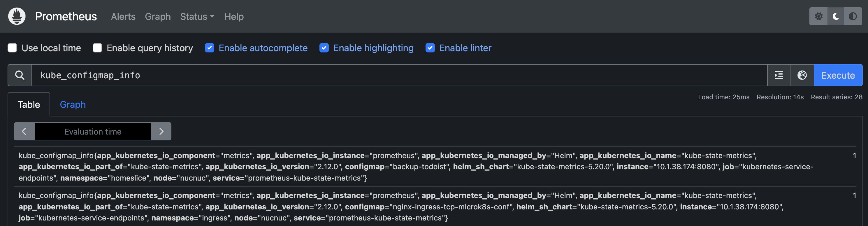This screenshot has height=226, width=868.
Task: Select the Table tab
Action: [x=29, y=105]
